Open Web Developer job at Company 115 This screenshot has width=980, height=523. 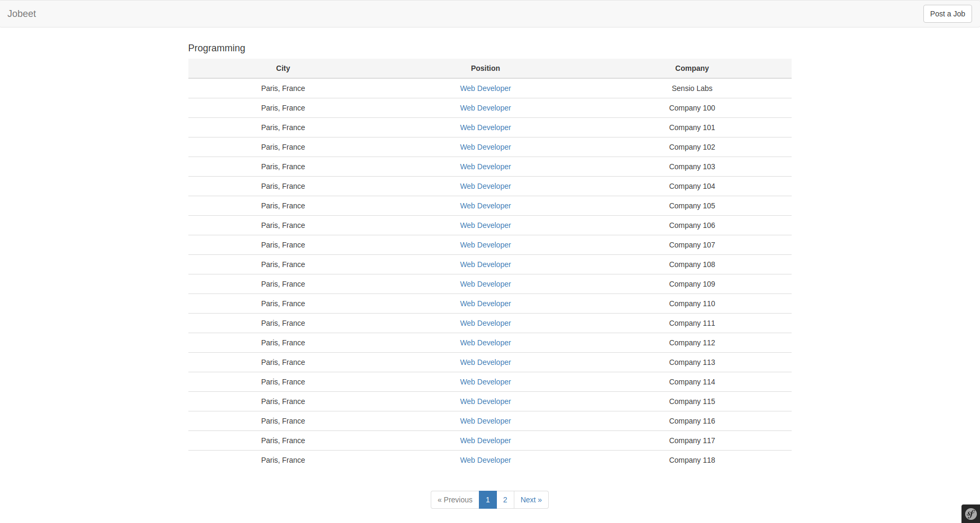point(485,401)
